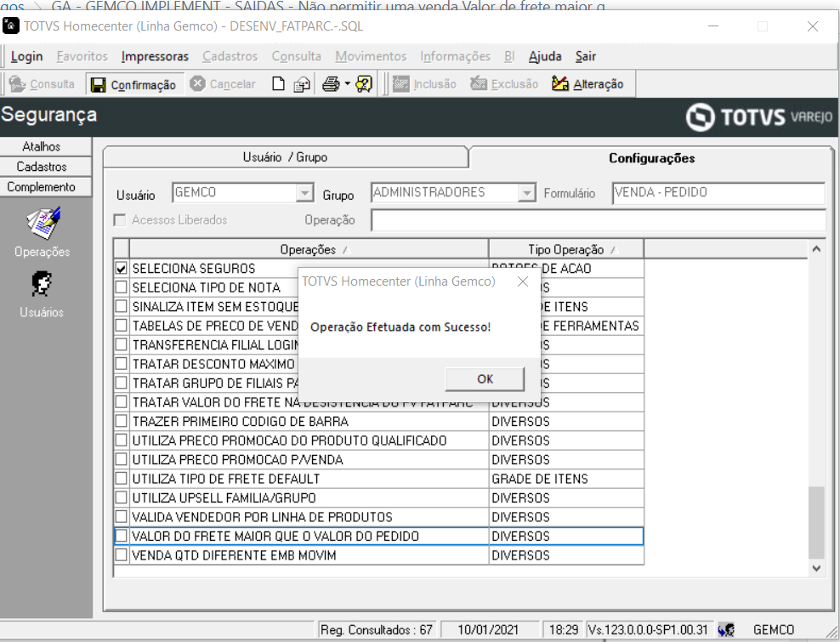Click the Movimentos menu item

point(371,56)
